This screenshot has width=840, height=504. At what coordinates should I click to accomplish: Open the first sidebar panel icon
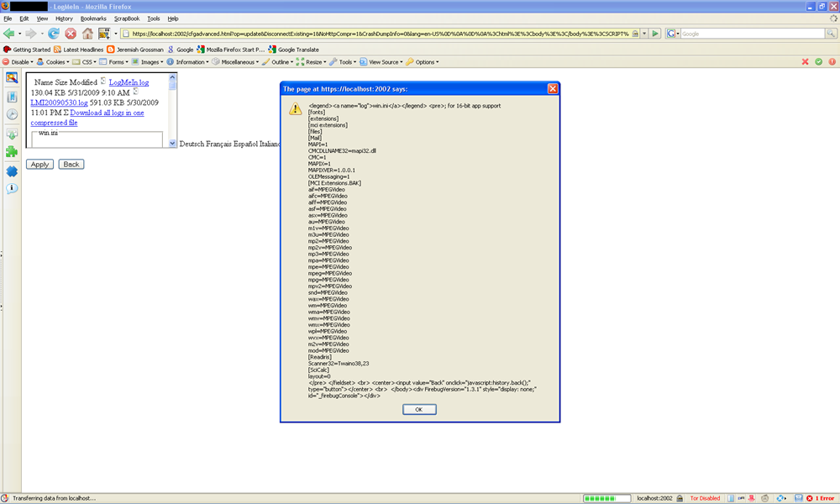[11, 77]
